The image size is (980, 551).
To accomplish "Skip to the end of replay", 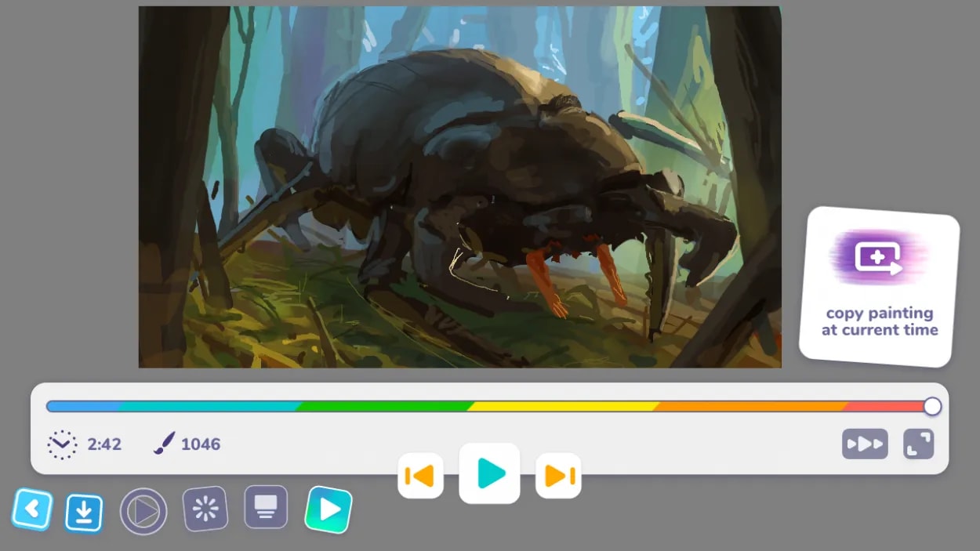I will 558,476.
